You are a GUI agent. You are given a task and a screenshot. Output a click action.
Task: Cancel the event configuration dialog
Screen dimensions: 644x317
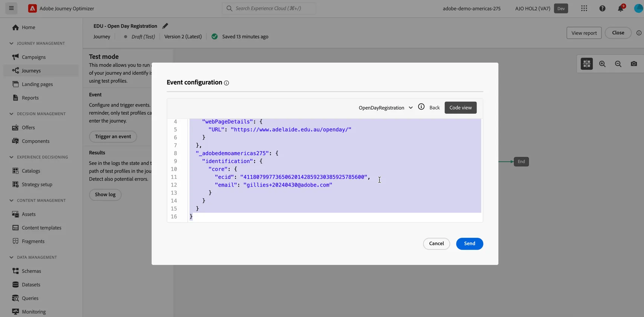436,244
